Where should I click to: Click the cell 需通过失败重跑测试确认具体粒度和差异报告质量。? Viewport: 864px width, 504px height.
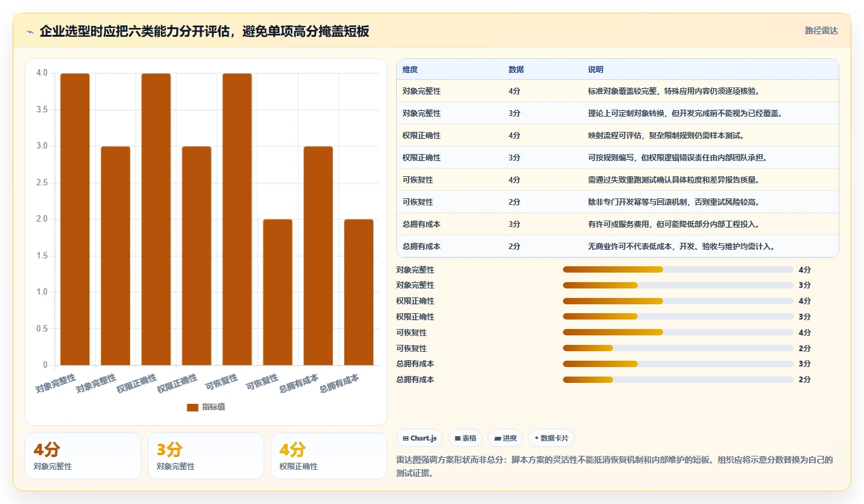[x=673, y=180]
